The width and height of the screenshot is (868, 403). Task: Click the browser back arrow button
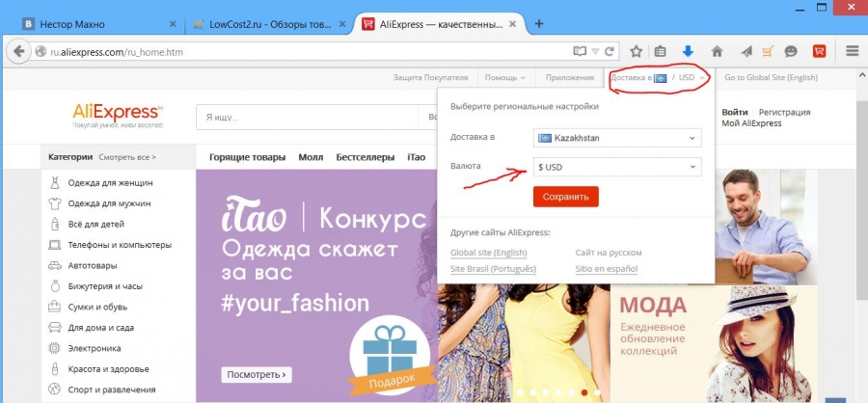point(19,51)
